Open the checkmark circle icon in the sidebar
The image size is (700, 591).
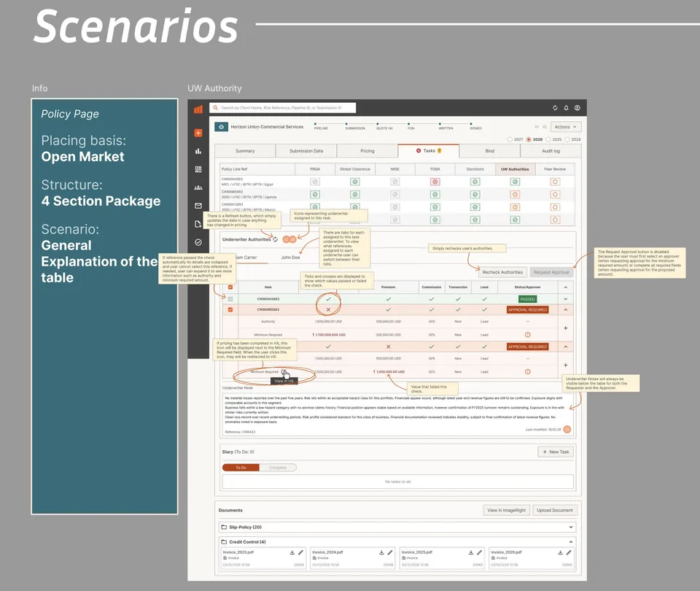point(198,242)
